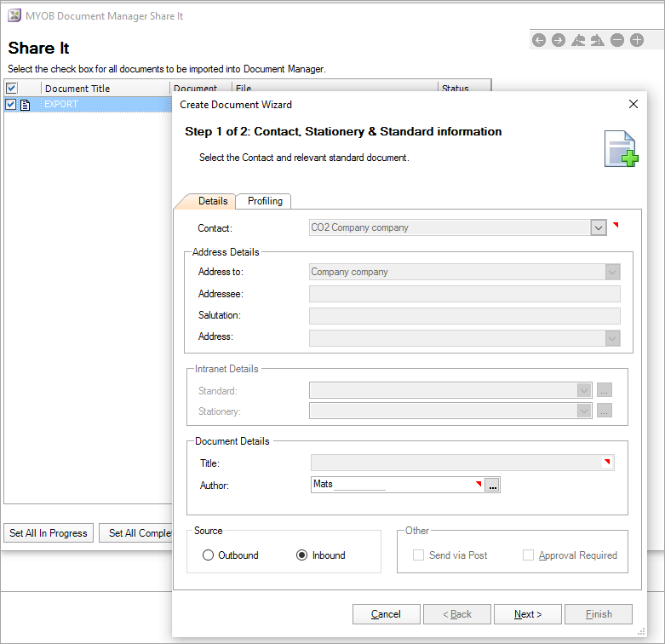Click Set All In Progress button

[49, 533]
